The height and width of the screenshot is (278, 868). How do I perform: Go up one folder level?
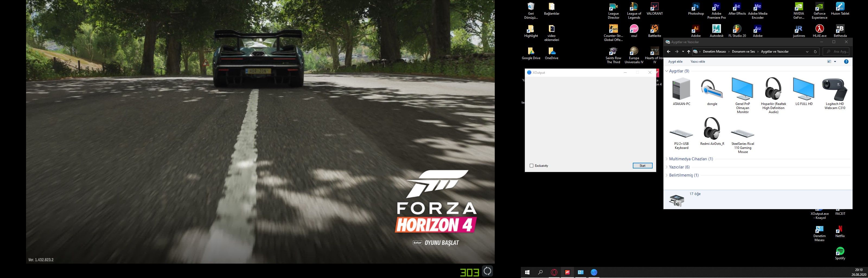688,52
